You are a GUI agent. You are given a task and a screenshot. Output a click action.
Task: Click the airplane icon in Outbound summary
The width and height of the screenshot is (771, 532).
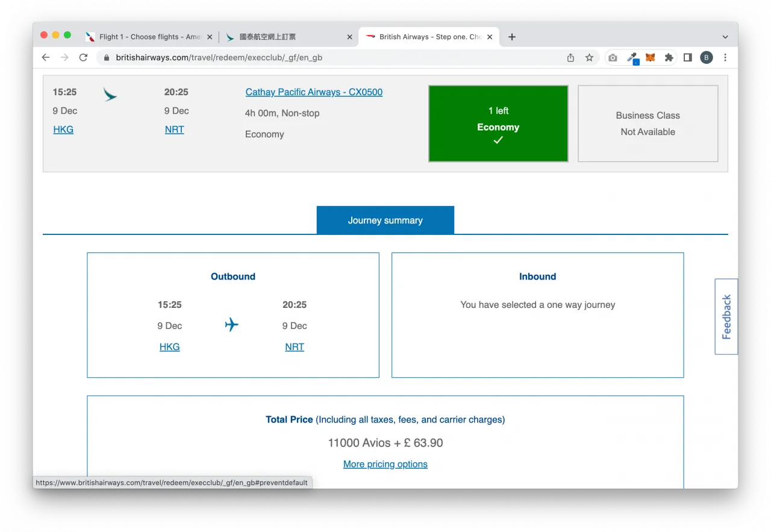[232, 325]
